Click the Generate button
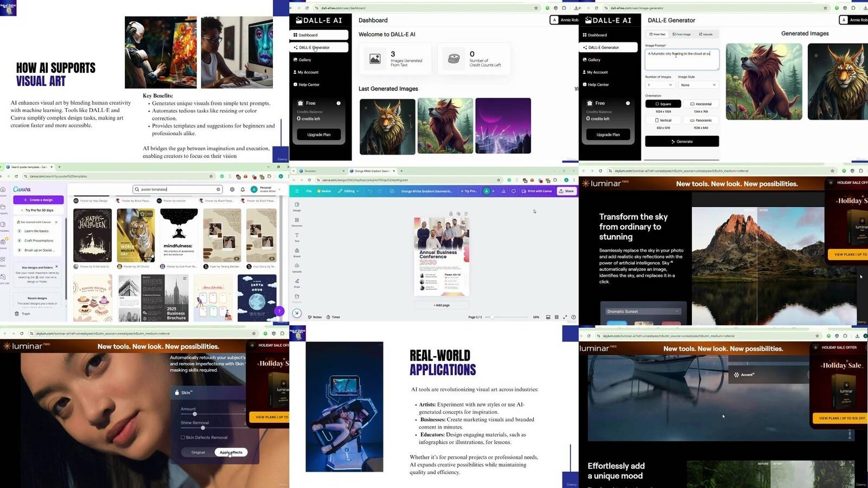Image resolution: width=868 pixels, height=488 pixels. point(682,141)
